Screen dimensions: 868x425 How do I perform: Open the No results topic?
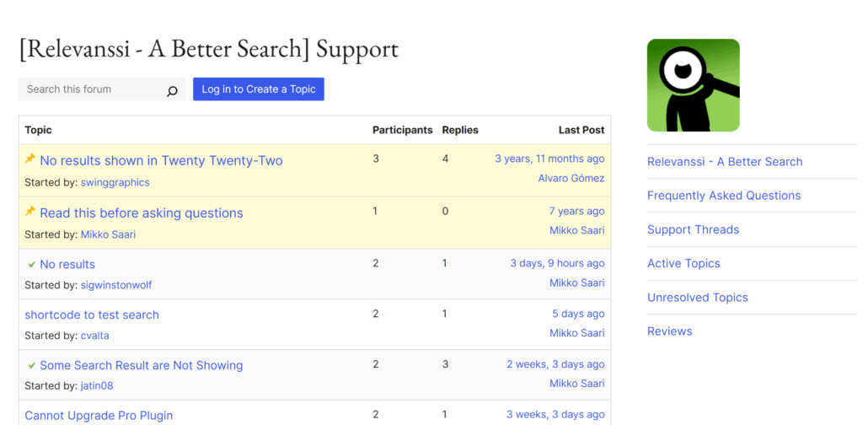coord(67,264)
